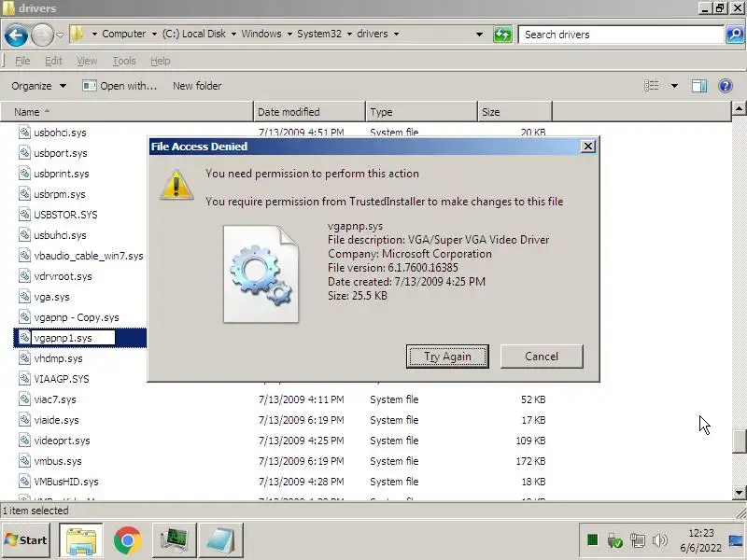Select vgapnp - Copy.sys file icon

pyautogui.click(x=25, y=316)
